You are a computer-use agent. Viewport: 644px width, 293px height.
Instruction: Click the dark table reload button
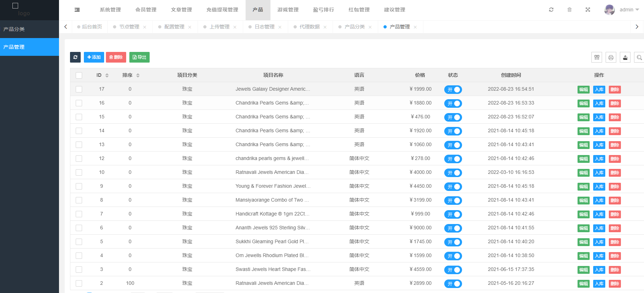click(x=75, y=57)
